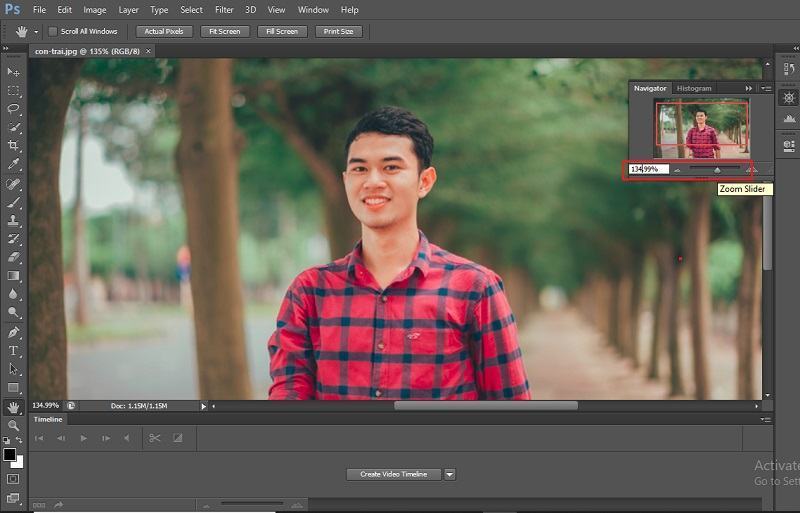The height and width of the screenshot is (513, 800).
Task: Select the Navigator tab
Action: pyautogui.click(x=650, y=88)
